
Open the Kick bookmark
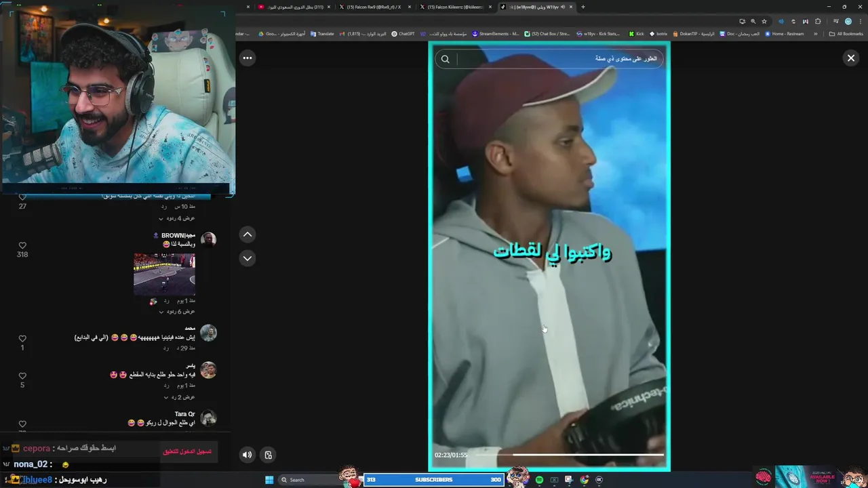[x=636, y=33]
